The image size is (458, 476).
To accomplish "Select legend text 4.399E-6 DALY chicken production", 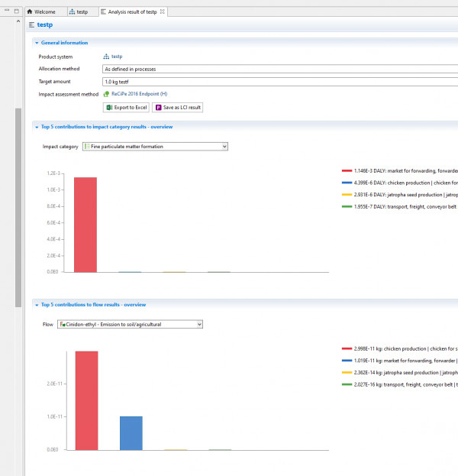I will 406,183.
